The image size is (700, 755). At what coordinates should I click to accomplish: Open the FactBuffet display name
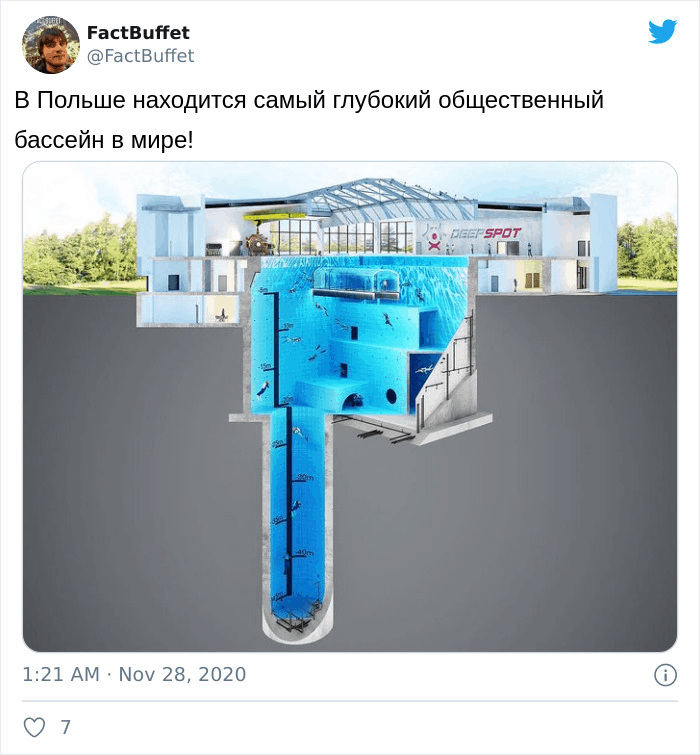point(138,33)
